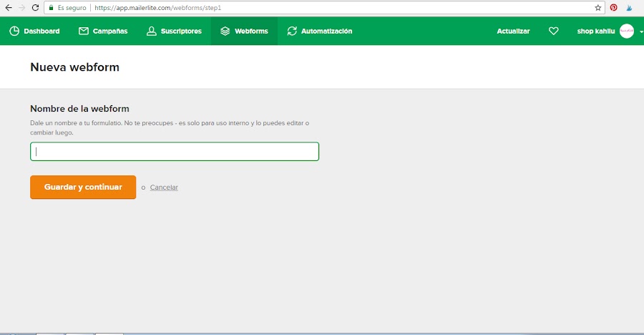The image size is (644, 335).
Task: Open the Webforms menu
Action: pos(245,31)
